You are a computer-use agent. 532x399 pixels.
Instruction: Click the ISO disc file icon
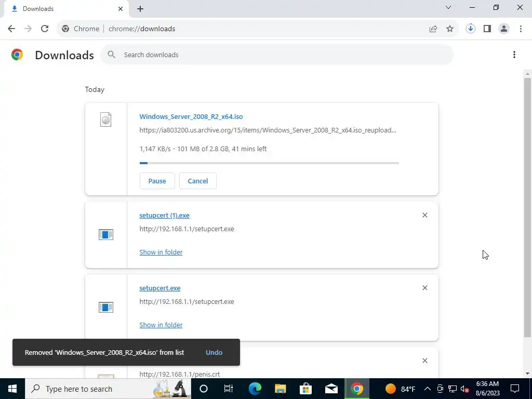106,119
